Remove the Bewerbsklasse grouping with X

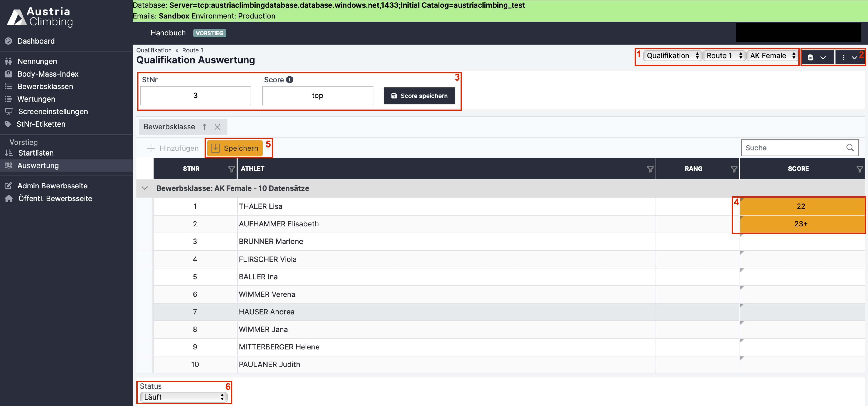(217, 127)
